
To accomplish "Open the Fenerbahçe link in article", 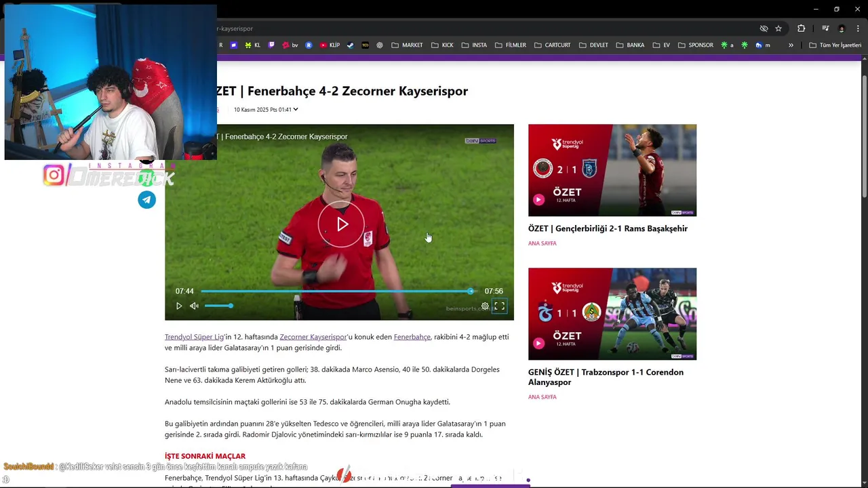I will (x=412, y=337).
